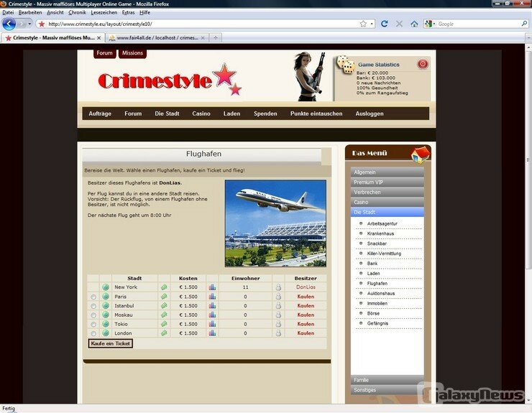Open Aufträge in the main navigation bar

coord(100,113)
